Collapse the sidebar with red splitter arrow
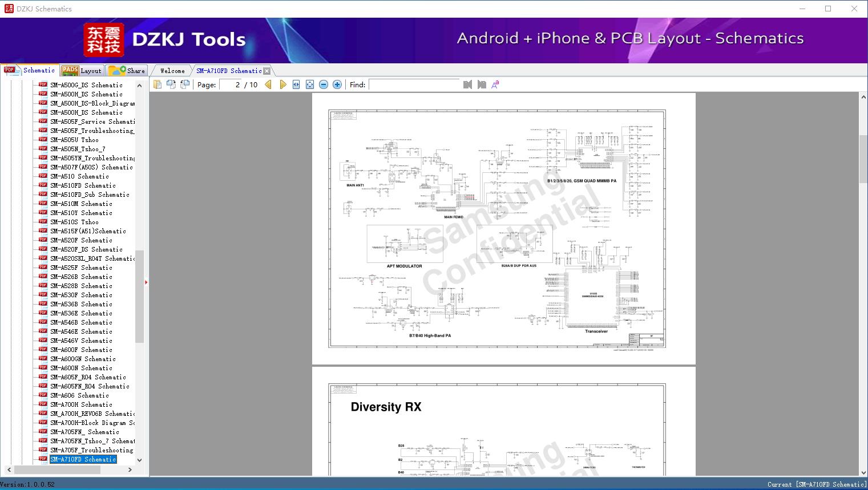 click(146, 282)
